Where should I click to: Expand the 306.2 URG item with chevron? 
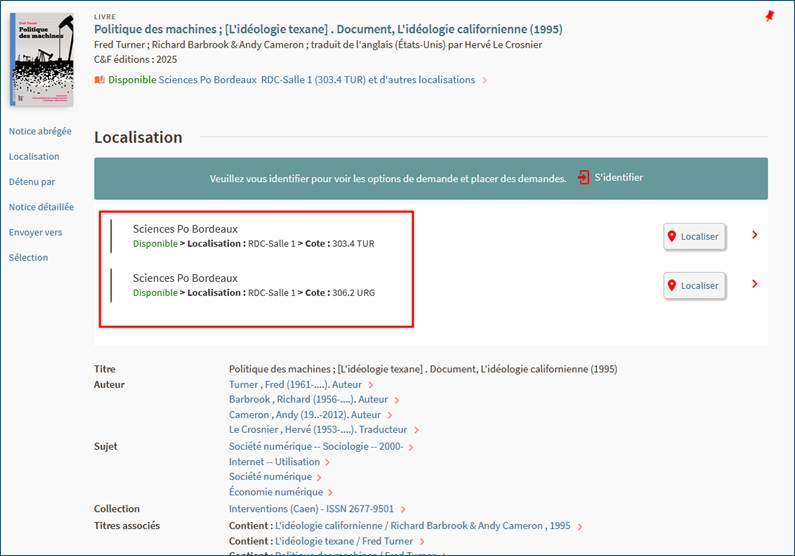click(x=754, y=284)
